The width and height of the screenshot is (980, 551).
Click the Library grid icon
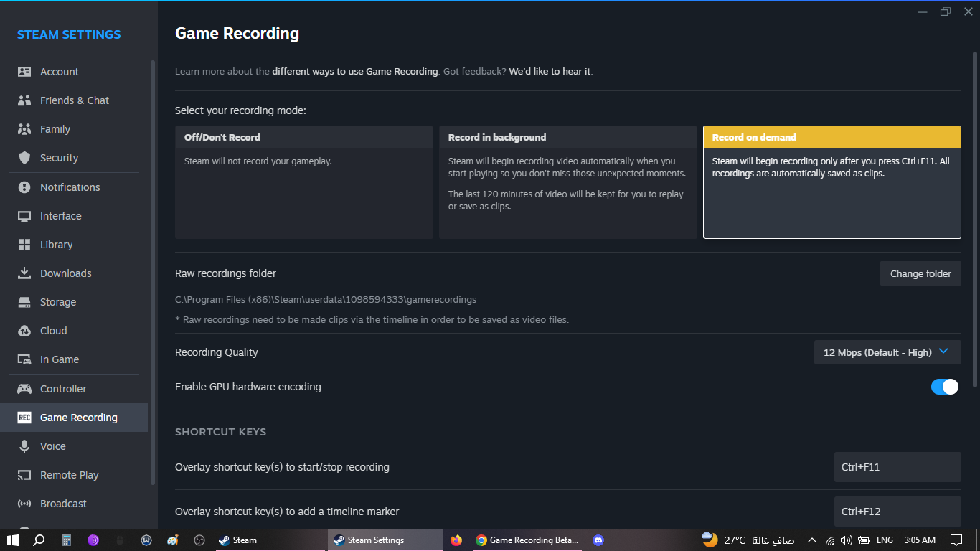point(24,245)
